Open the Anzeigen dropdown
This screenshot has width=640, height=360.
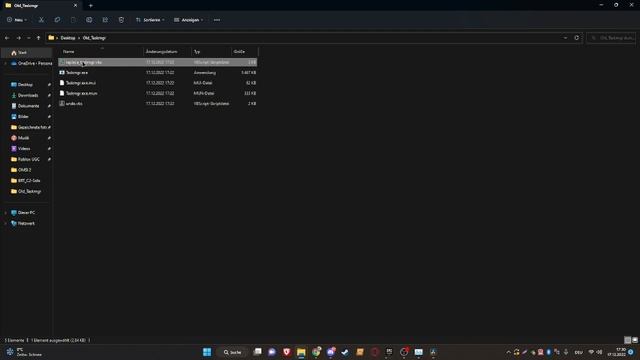pos(189,20)
